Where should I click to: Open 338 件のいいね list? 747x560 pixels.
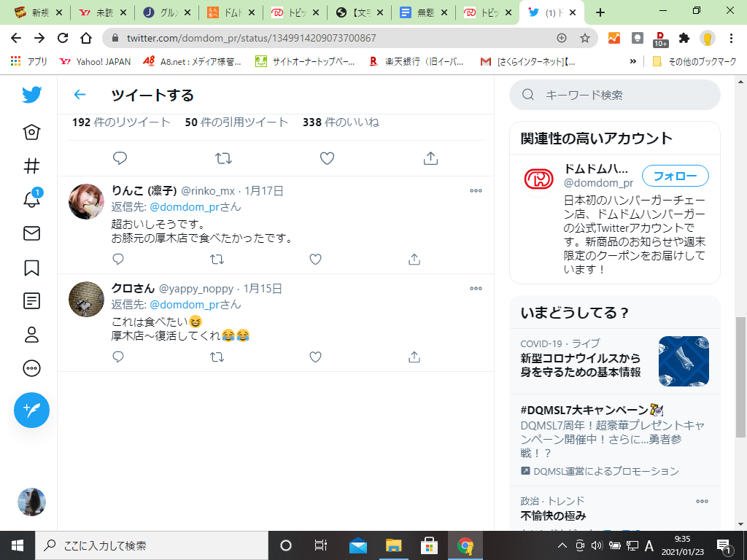click(x=341, y=122)
